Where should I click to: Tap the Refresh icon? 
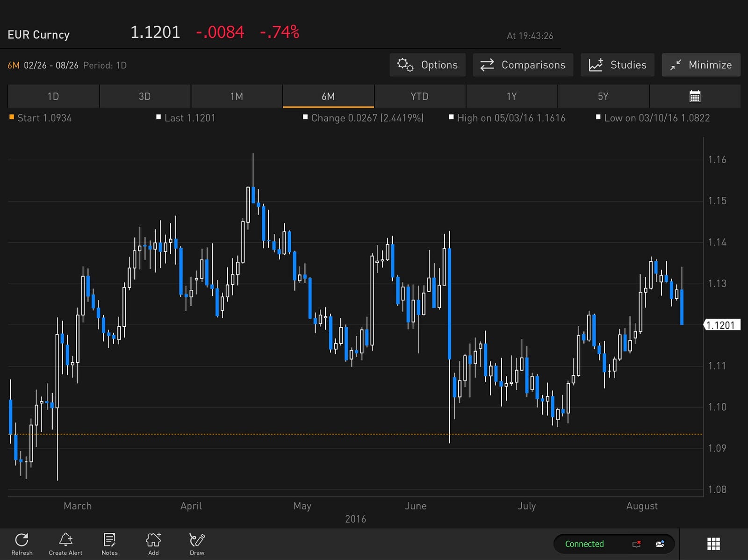coord(22,540)
